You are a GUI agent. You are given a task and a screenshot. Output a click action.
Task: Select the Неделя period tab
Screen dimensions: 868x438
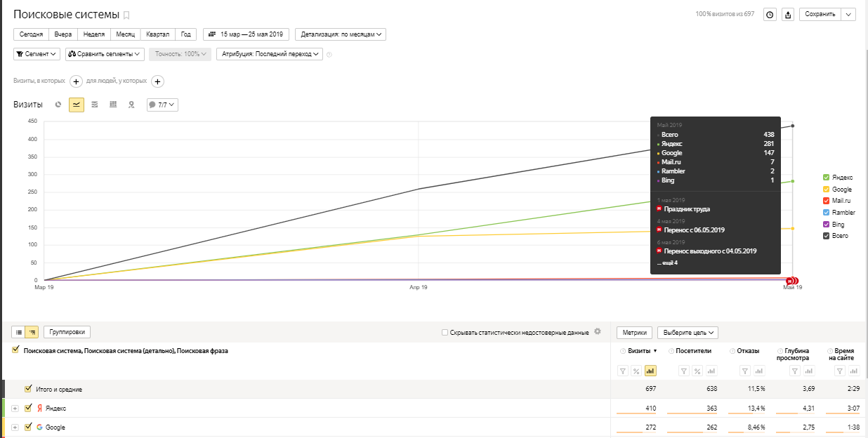click(93, 34)
